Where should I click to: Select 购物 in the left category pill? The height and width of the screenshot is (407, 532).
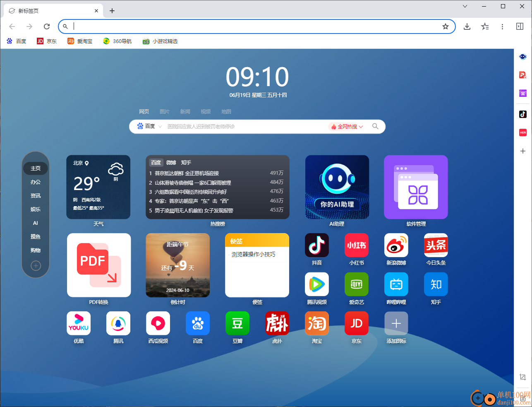pos(36,250)
